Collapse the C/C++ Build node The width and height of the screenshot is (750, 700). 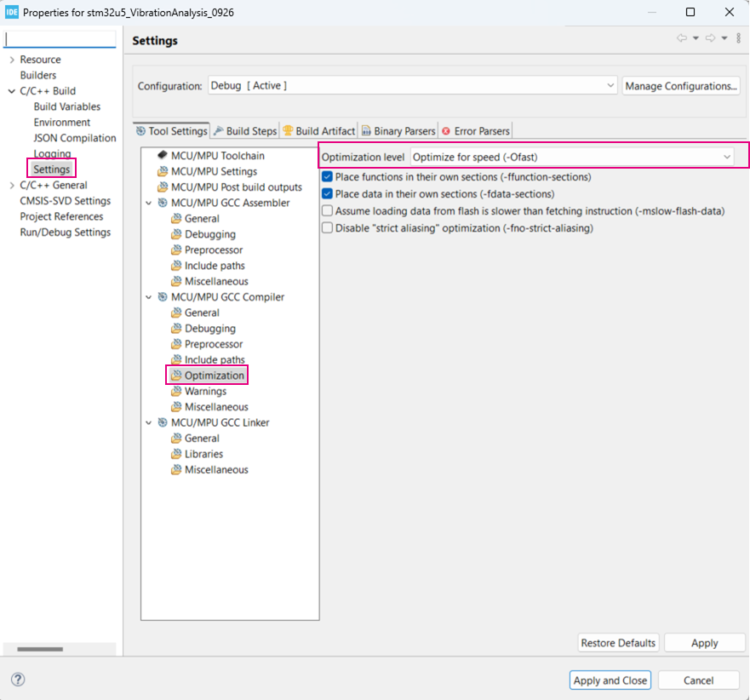pos(12,91)
